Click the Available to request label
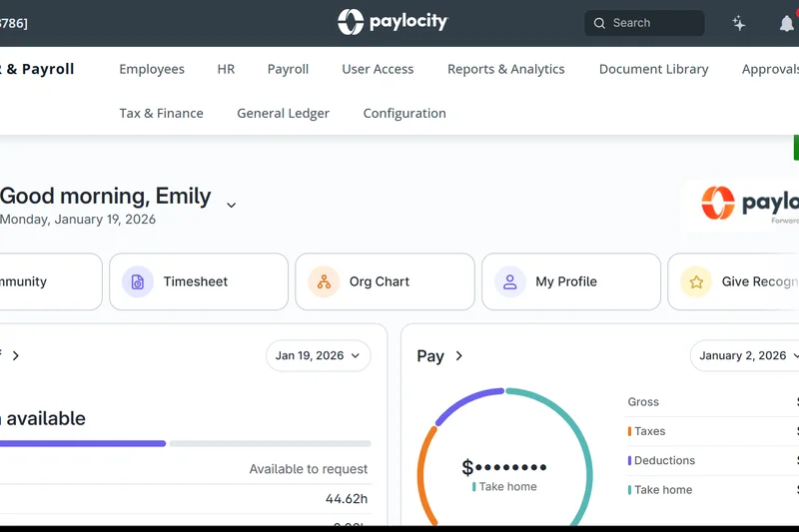Image resolution: width=799 pixels, height=532 pixels. click(x=309, y=469)
